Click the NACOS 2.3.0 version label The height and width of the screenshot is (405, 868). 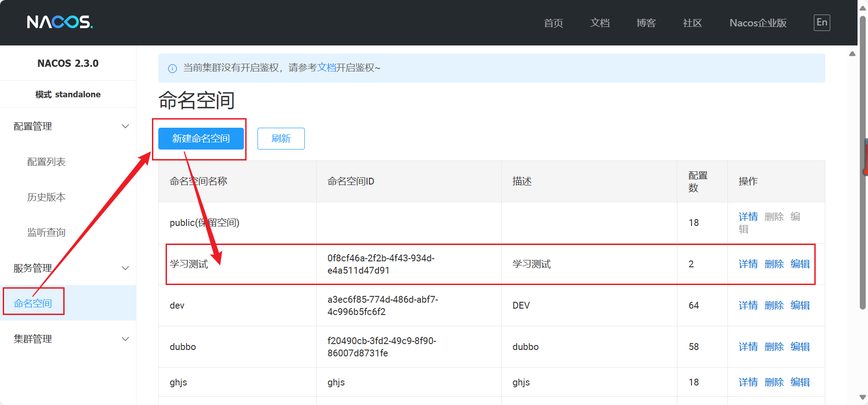[68, 63]
